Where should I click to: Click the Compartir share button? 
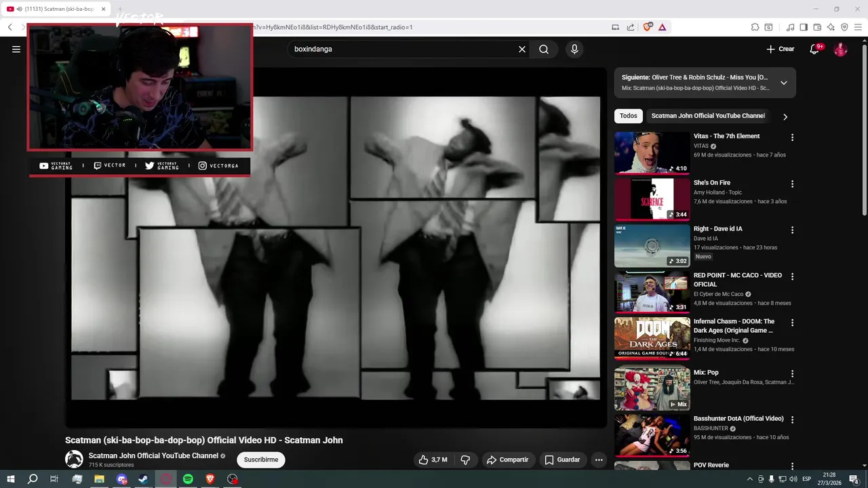click(507, 460)
